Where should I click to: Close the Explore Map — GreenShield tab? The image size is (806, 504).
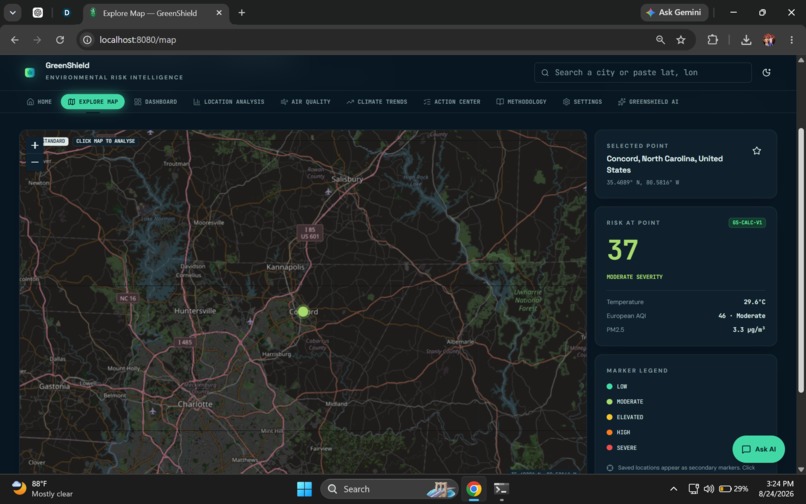pyautogui.click(x=219, y=13)
